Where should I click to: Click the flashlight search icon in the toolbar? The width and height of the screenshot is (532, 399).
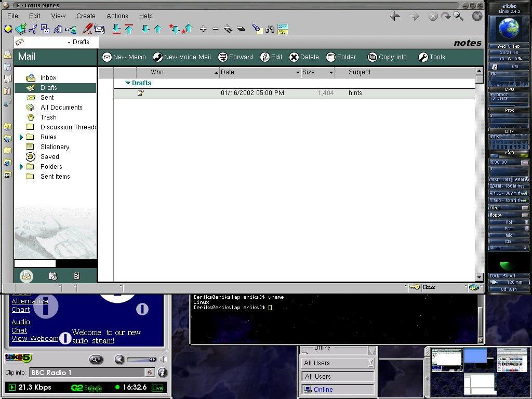click(257, 29)
